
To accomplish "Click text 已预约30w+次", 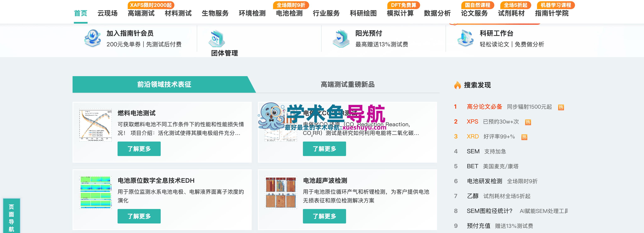I will tap(501, 122).
